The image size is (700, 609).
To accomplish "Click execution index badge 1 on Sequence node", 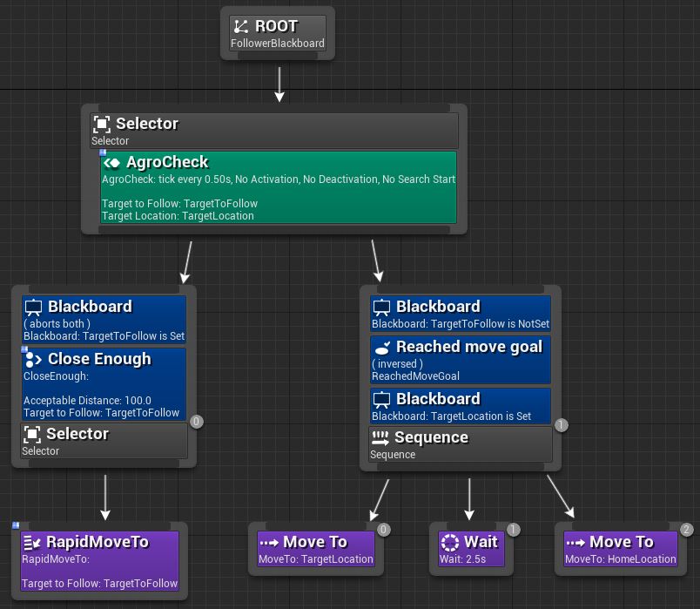I will [x=561, y=425].
